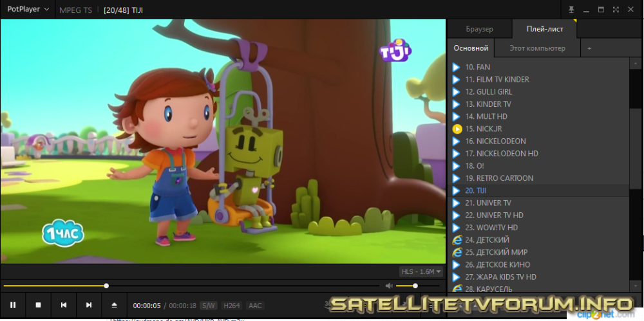Select playlist item 27. ЖАРА KIDS TV HD
This screenshot has height=321, width=644.
tap(538, 277)
